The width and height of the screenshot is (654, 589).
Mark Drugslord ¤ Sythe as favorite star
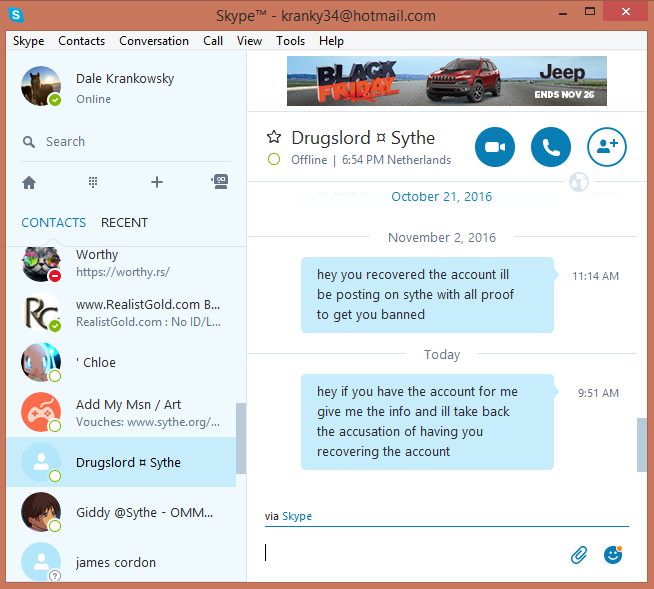pos(274,137)
